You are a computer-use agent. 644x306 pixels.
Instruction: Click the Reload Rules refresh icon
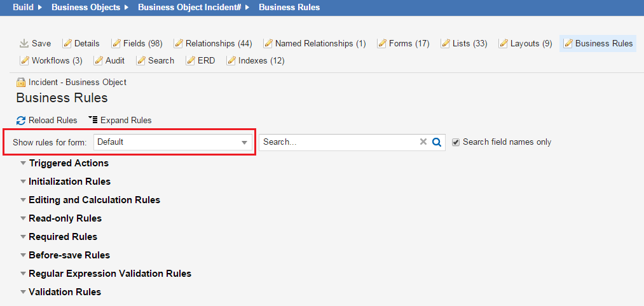pos(21,121)
